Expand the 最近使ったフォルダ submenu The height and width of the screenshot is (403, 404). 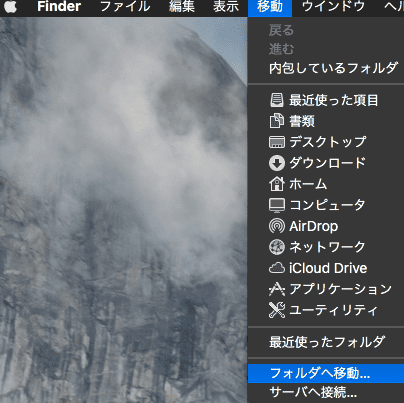coord(326,342)
